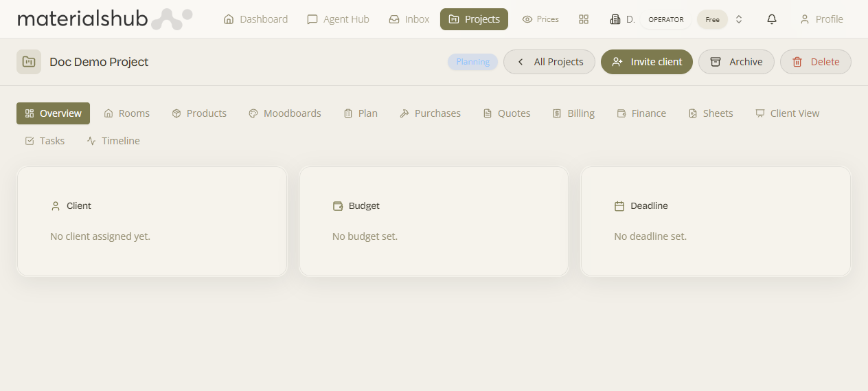
Task: Open the Prices eye item
Action: [540, 19]
